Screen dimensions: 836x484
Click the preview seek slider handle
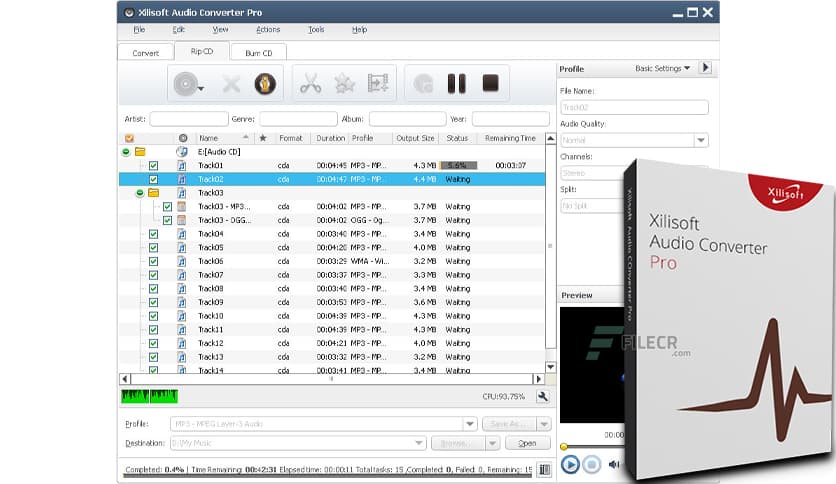pos(564,446)
